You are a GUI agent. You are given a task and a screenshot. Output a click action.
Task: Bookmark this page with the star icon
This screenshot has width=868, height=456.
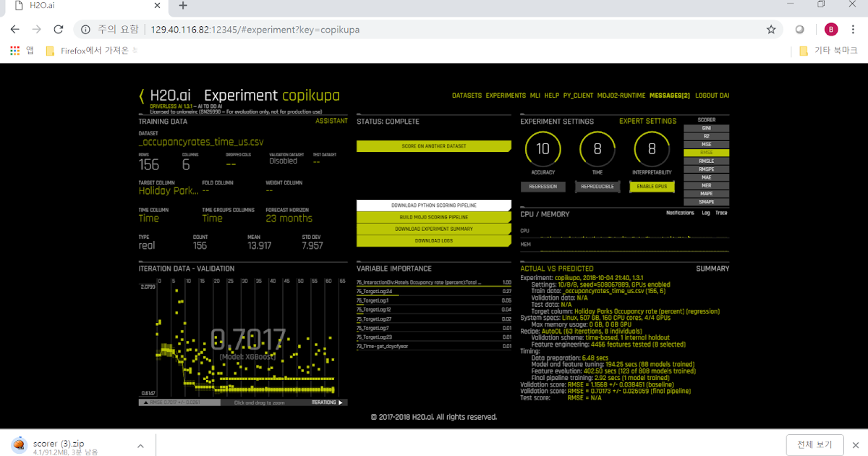coord(771,30)
